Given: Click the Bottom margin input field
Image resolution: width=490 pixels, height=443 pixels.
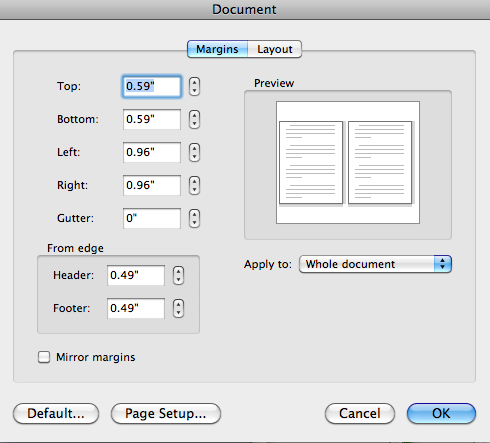Looking at the screenshot, I should (x=152, y=119).
